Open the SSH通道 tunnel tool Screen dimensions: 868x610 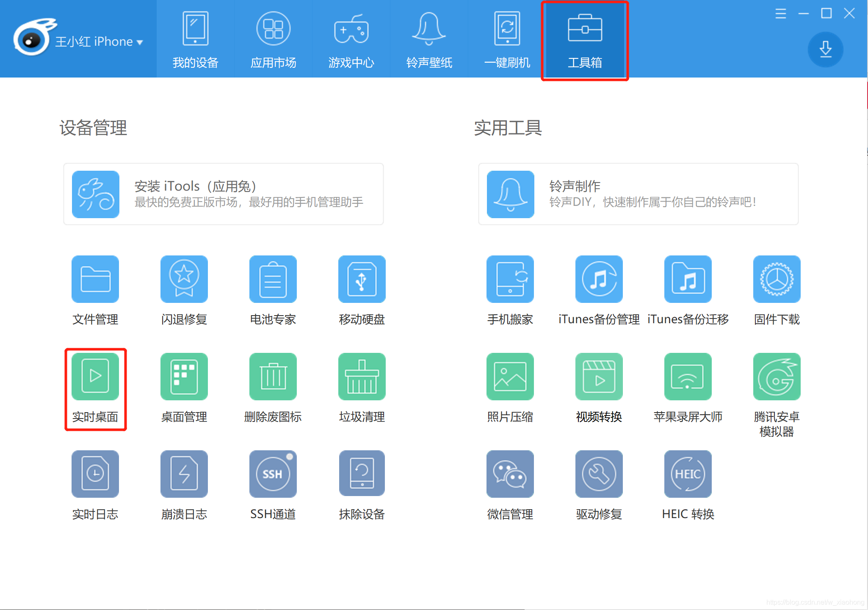(273, 474)
